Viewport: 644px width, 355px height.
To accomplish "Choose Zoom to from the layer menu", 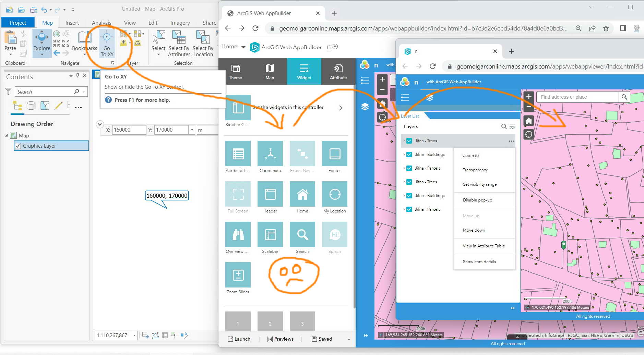I will coord(470,155).
